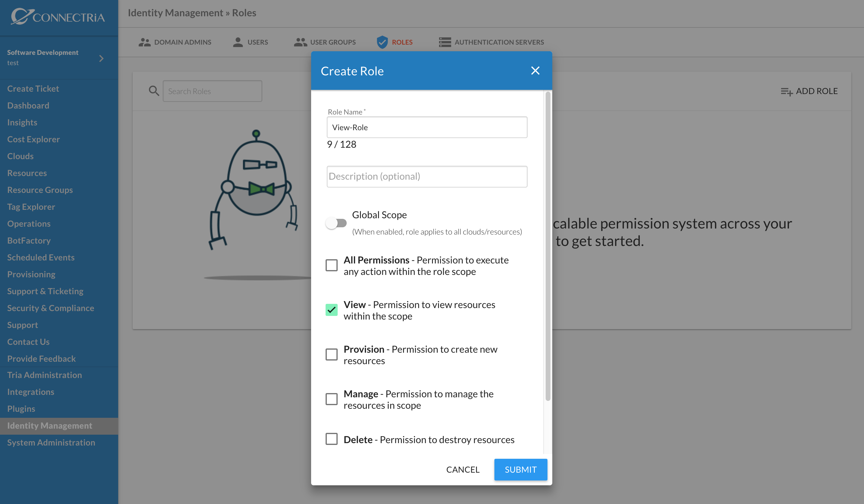This screenshot has height=504, width=864.
Task: Cancel role creation
Action: (462, 469)
